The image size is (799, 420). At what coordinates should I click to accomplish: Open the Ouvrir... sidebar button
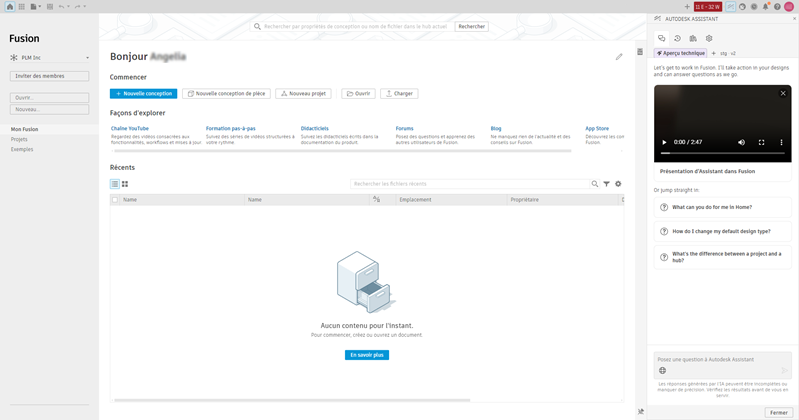[x=49, y=97]
